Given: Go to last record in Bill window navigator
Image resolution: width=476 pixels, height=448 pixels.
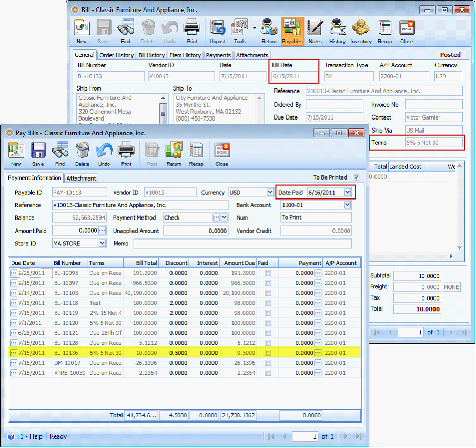Looking at the screenshot, I should pyautogui.click(x=464, y=332).
